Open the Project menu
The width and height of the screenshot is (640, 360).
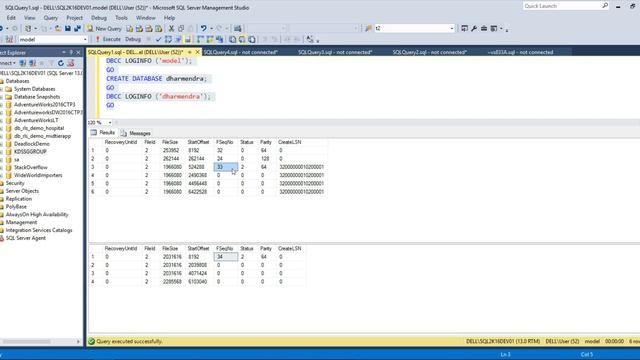[x=74, y=18]
